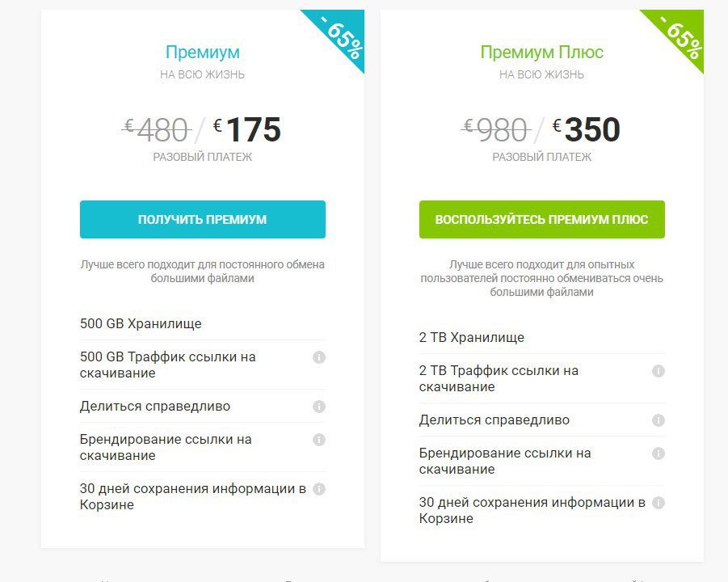This screenshot has width=728, height=582.
Task: Open Премиум Плюс 'Брендирование ссылки' info icon
Action: [659, 453]
